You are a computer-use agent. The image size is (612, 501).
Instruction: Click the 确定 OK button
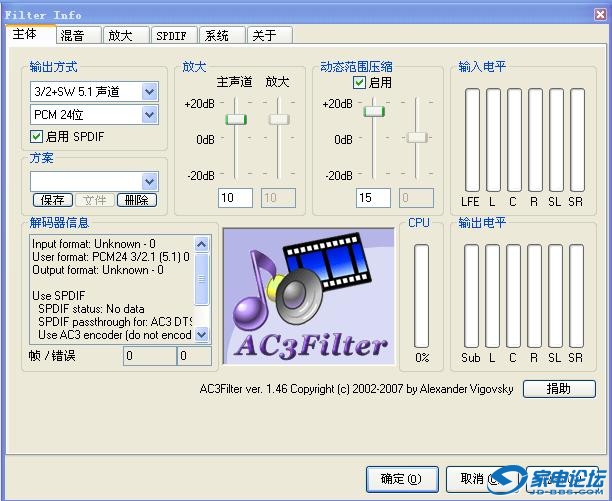tap(402, 479)
